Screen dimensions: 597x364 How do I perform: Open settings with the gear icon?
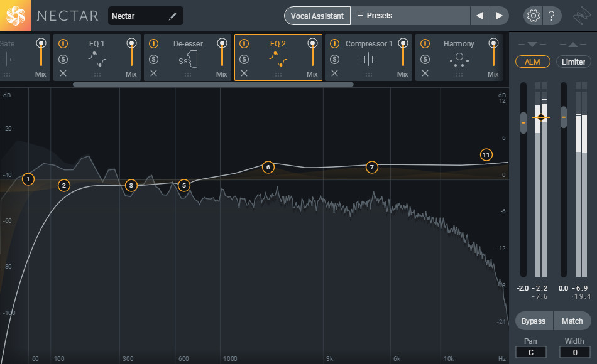[533, 16]
